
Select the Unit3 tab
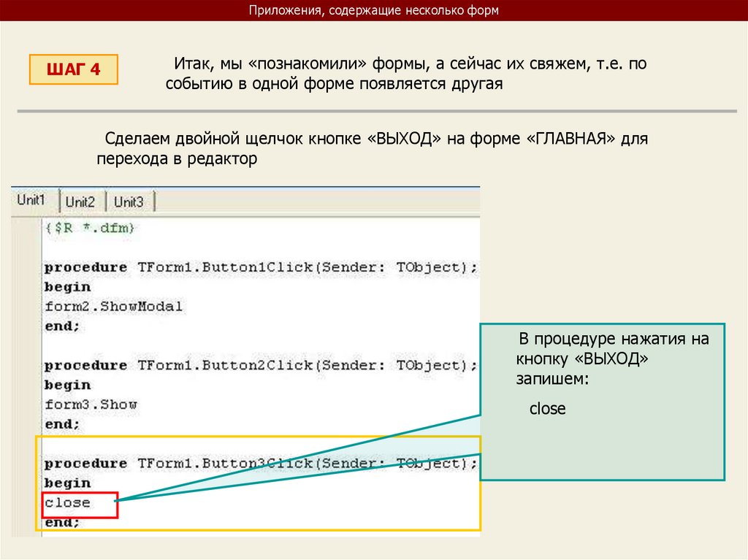(x=129, y=202)
